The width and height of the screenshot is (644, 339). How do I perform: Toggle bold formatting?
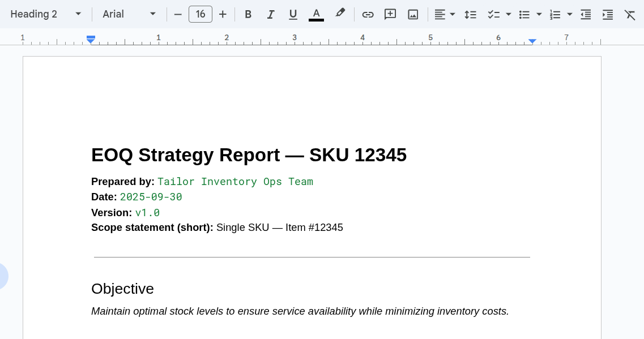click(x=248, y=14)
